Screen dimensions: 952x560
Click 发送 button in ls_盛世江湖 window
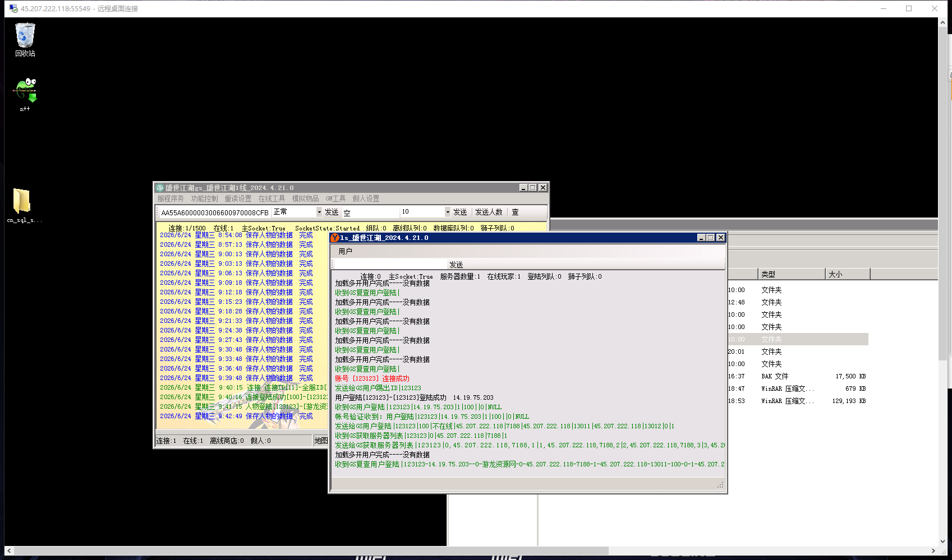[x=456, y=265]
